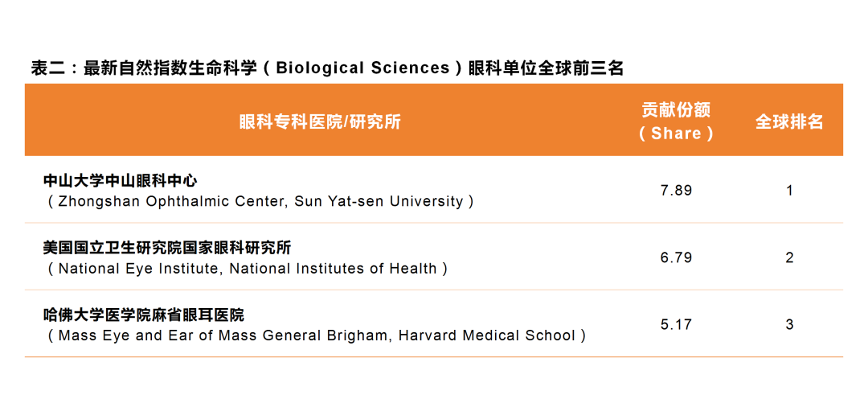Viewport: 868px width, 395px height.
Task: Click global rank 1 cell
Action: 789,191
